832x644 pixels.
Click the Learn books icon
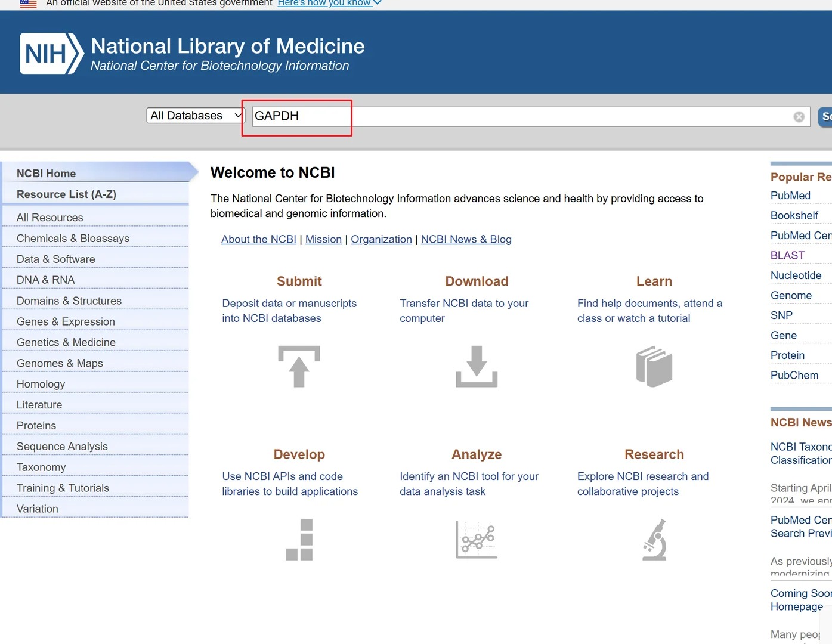click(x=654, y=366)
